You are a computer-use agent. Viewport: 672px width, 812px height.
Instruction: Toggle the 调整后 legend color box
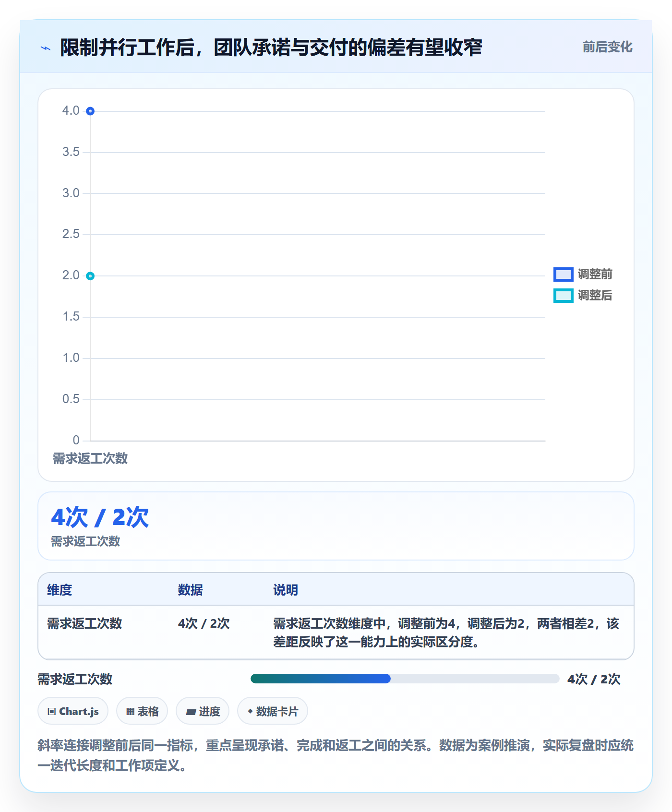(564, 296)
